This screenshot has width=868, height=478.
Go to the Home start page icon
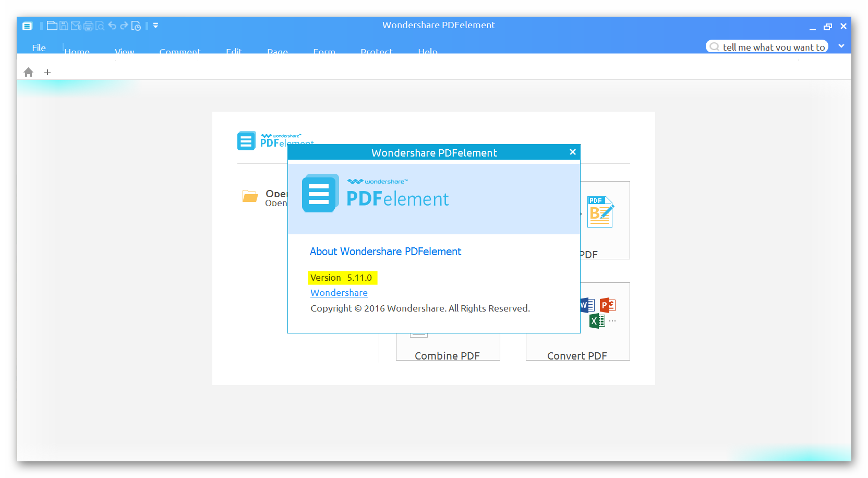(x=29, y=72)
